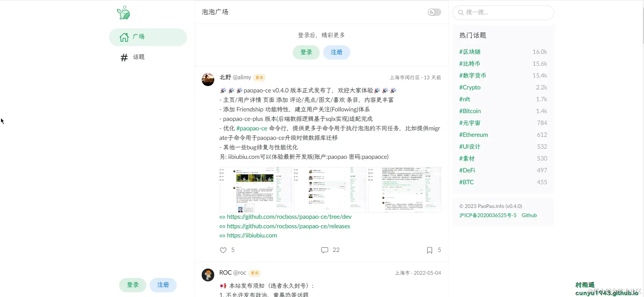Open comments icon showing 22
644x297 pixels.
pyautogui.click(x=325, y=250)
